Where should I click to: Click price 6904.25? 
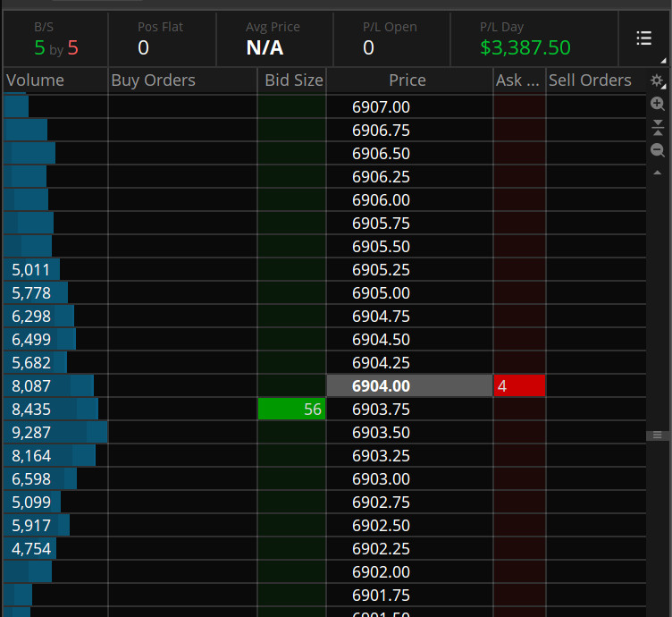[x=381, y=363]
